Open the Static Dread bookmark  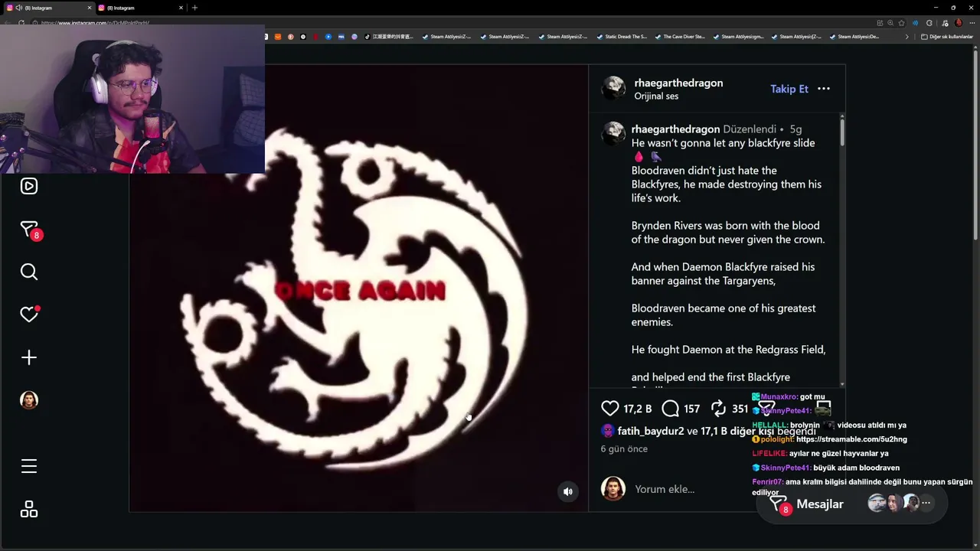621,37
